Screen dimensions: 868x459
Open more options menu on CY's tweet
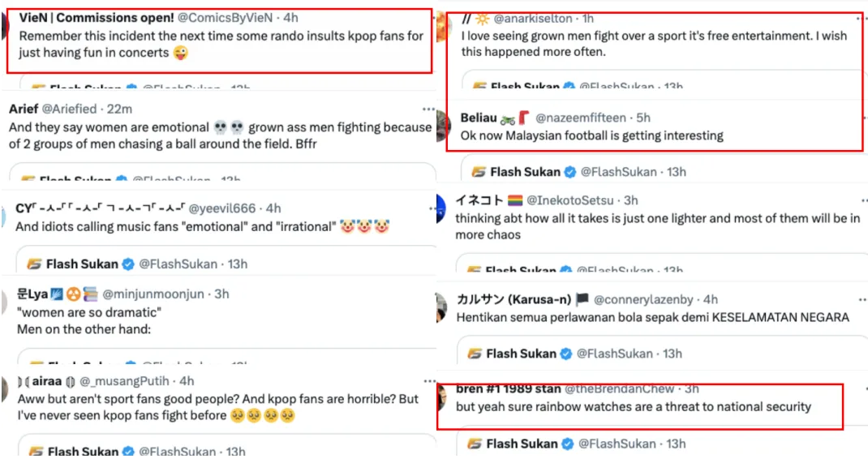[428, 208]
